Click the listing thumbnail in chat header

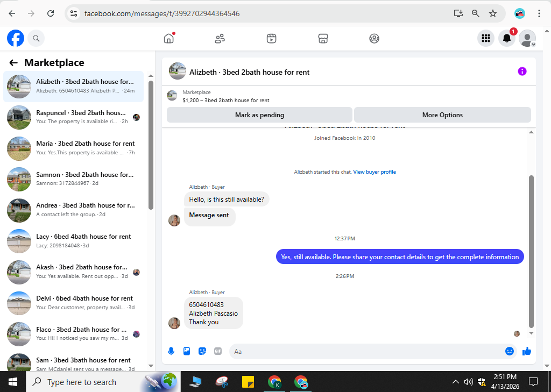pos(177,72)
